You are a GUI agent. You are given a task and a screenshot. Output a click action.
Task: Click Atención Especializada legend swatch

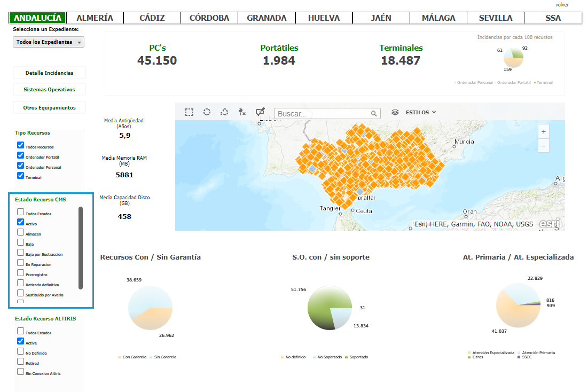pyautogui.click(x=469, y=352)
